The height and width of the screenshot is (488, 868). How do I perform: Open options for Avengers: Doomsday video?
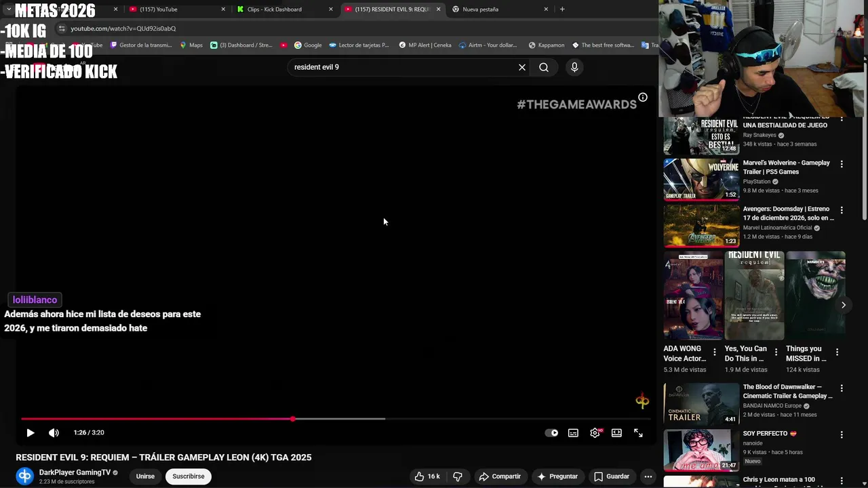tap(842, 210)
